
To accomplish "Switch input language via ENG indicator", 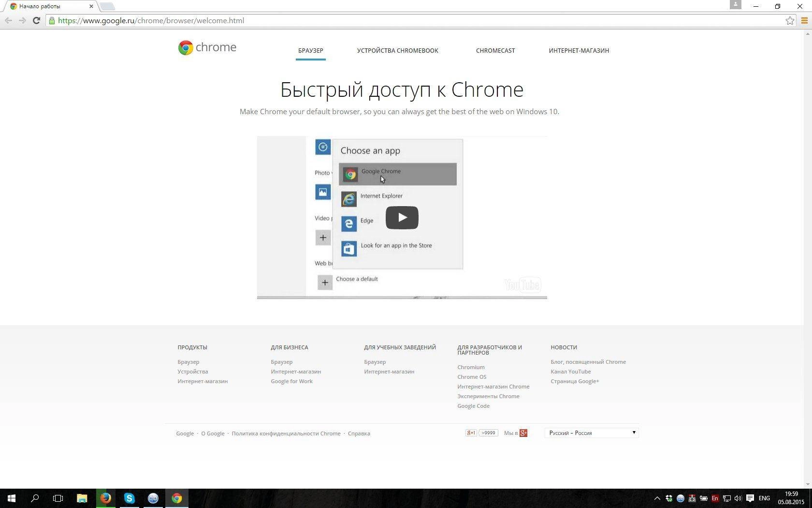I will click(x=764, y=498).
